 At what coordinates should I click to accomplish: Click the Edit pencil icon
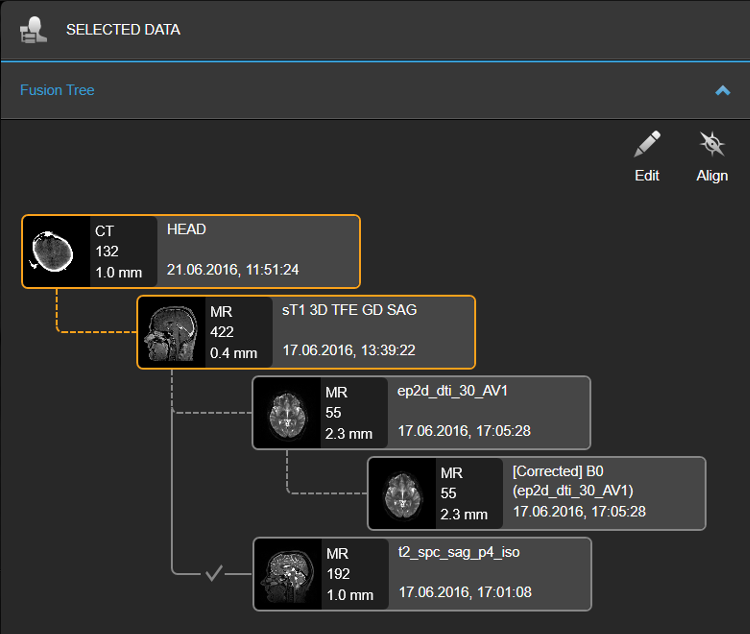647,144
